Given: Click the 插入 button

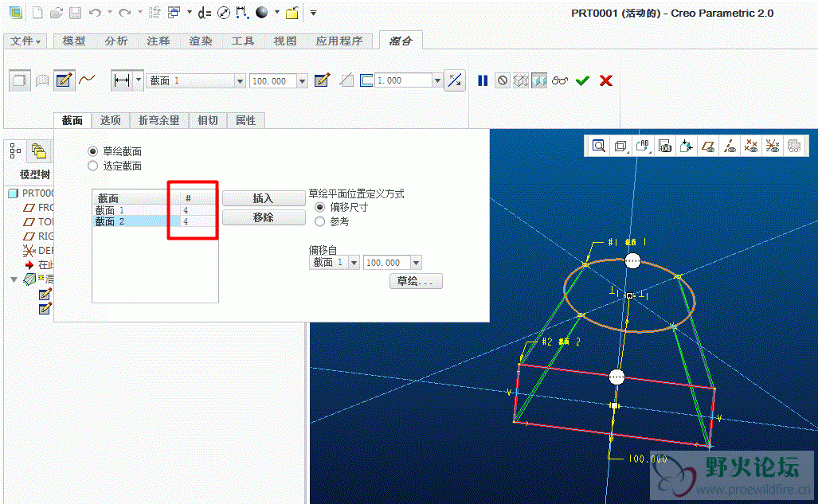Looking at the screenshot, I should point(264,198).
